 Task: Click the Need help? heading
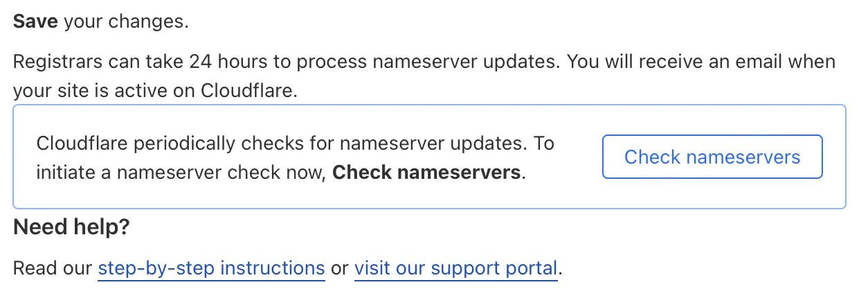coord(71,227)
